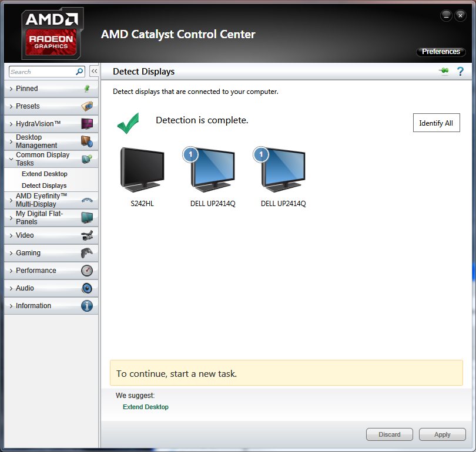
Task: Click the Audio speaker icon
Action: pyautogui.click(x=87, y=288)
